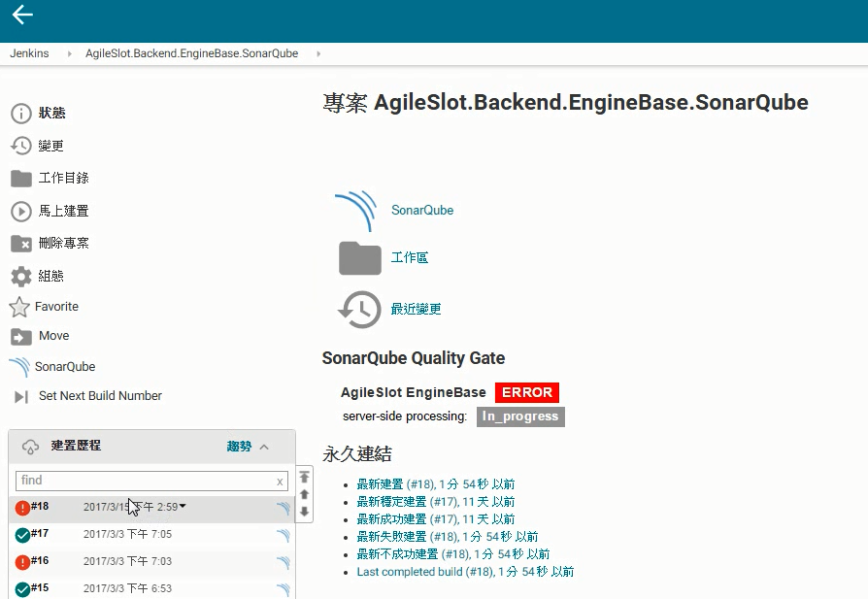Screen dimensions: 868x599
Task: Open the 工作區 link
Action: pyautogui.click(x=410, y=258)
